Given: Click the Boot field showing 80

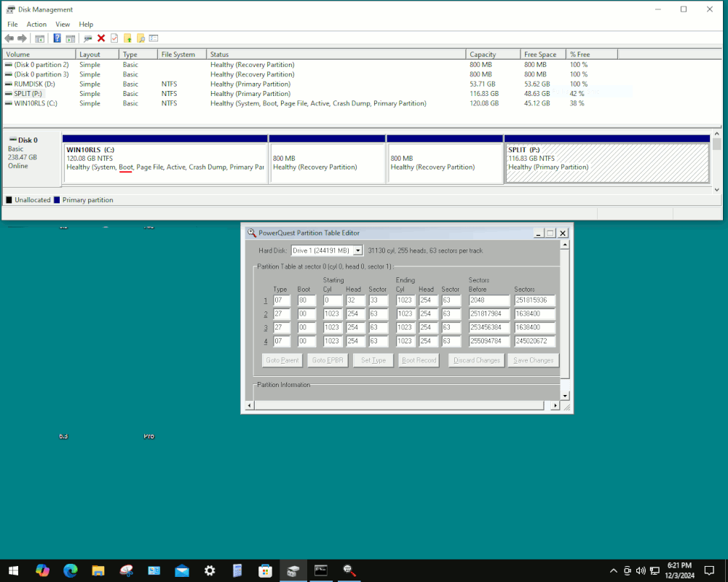Looking at the screenshot, I should [306, 300].
